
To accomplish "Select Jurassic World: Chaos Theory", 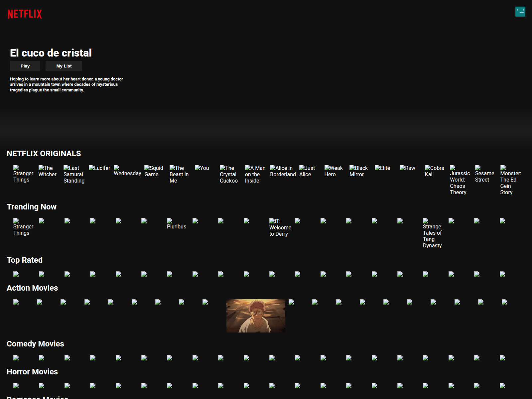I will [460, 180].
